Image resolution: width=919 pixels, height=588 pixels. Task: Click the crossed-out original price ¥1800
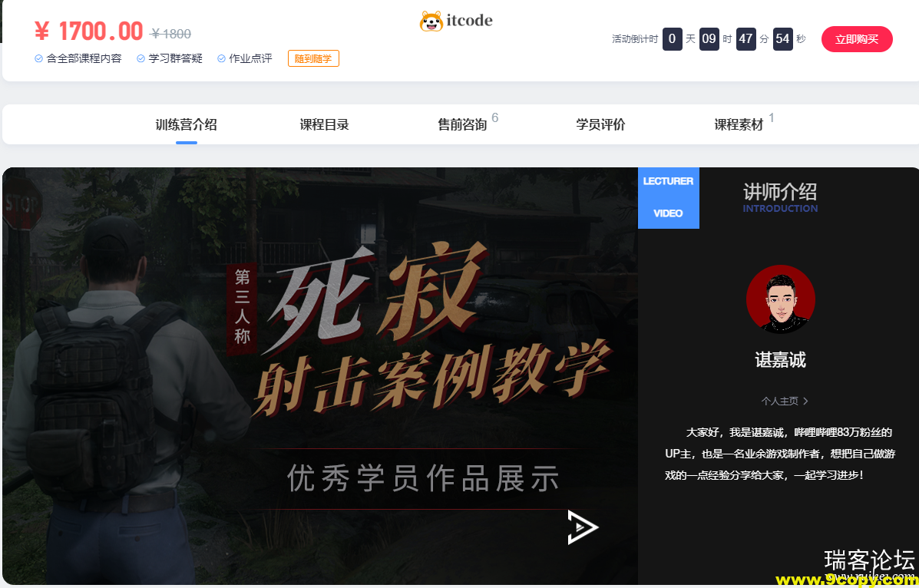(x=169, y=32)
